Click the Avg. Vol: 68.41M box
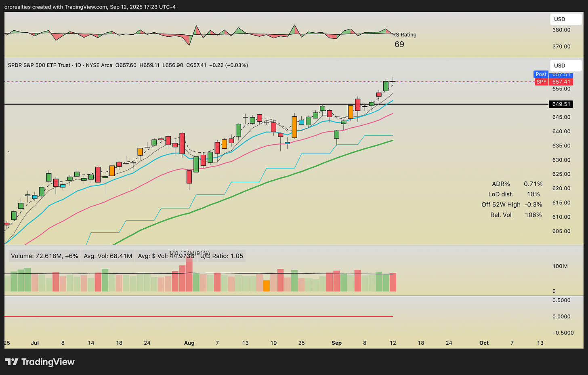 pos(108,256)
